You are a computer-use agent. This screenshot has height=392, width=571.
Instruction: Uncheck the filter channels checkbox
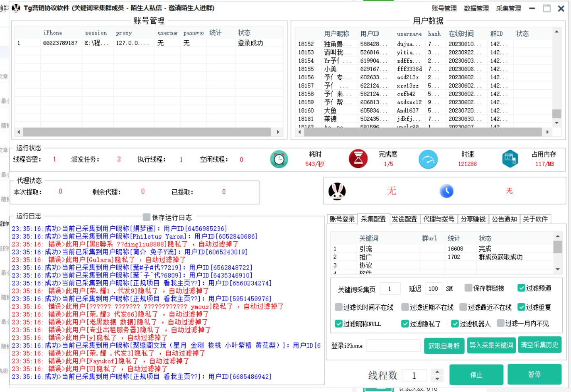pos(521,288)
